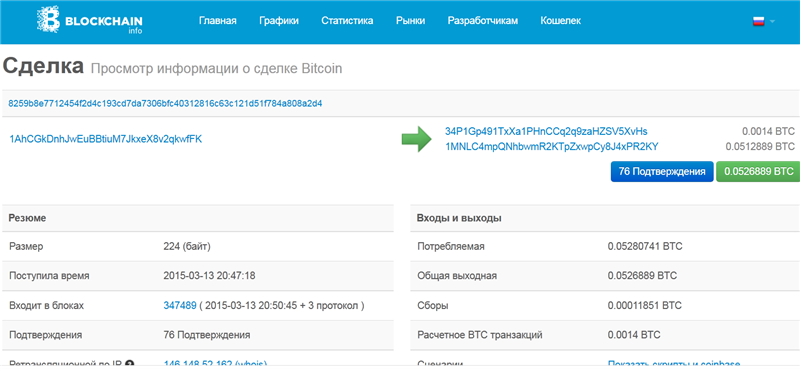Click the Расчетное BTC транзакций value 0.0014 BTC
Screen dimensions: 800x371
coord(634,335)
